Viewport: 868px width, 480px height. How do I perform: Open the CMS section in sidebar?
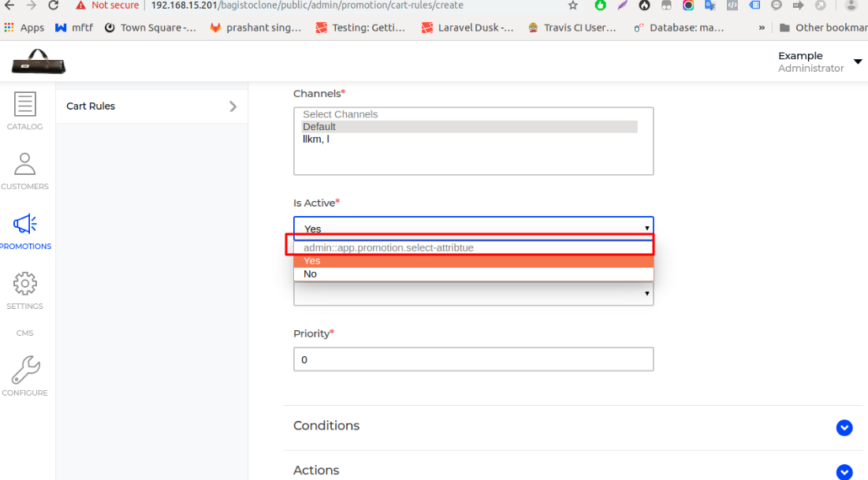(x=24, y=333)
